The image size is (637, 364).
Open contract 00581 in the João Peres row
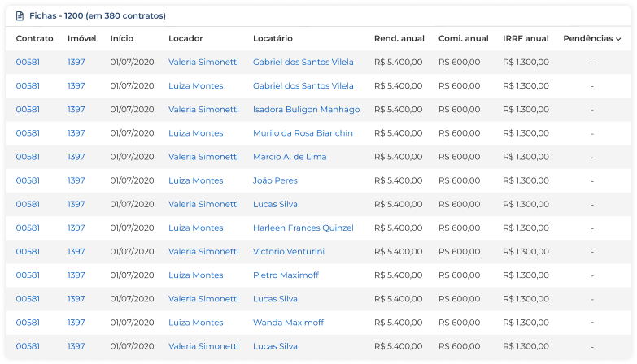28,180
